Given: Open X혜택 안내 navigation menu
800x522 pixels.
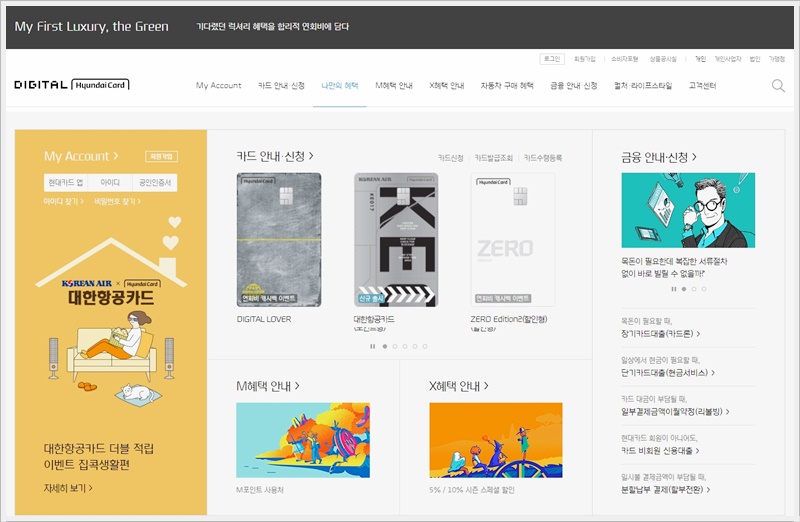Looking at the screenshot, I should pyautogui.click(x=446, y=85).
